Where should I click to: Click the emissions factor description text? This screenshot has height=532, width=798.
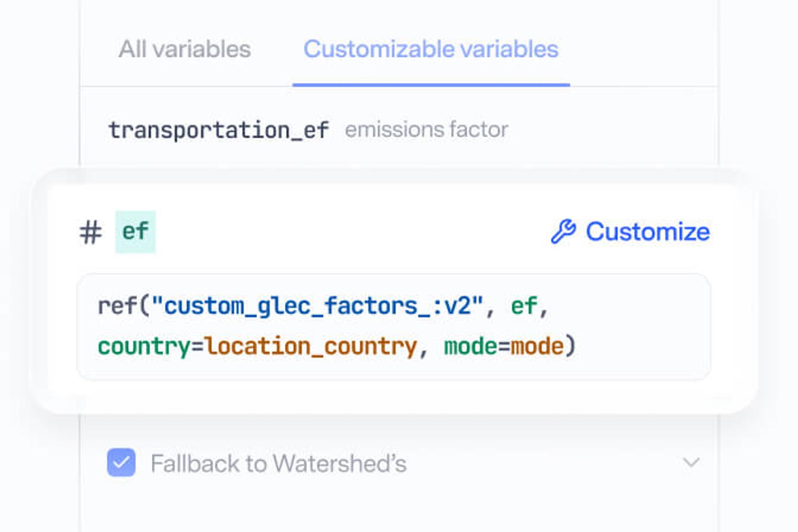click(426, 129)
